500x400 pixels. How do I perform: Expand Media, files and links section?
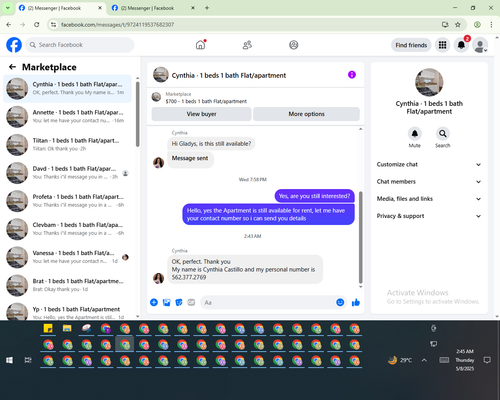(429, 199)
